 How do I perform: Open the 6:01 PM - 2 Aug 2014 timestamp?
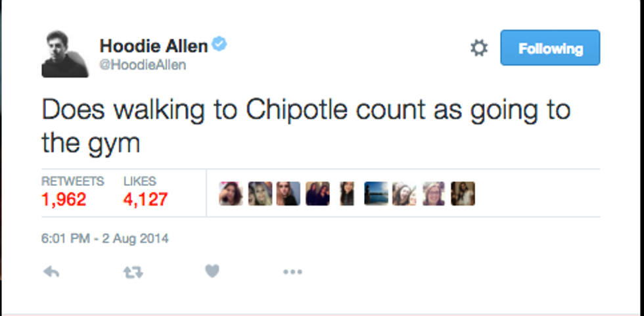tap(105, 239)
